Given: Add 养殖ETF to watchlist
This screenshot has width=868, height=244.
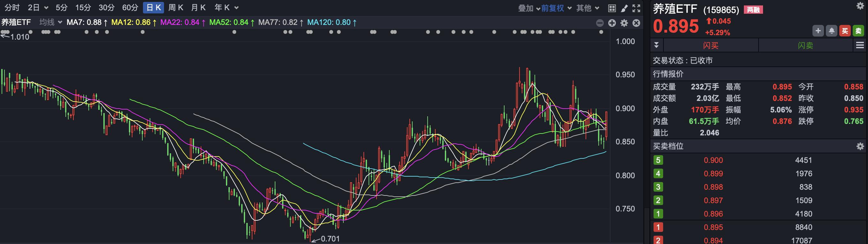Looking at the screenshot, I should coord(818,31).
